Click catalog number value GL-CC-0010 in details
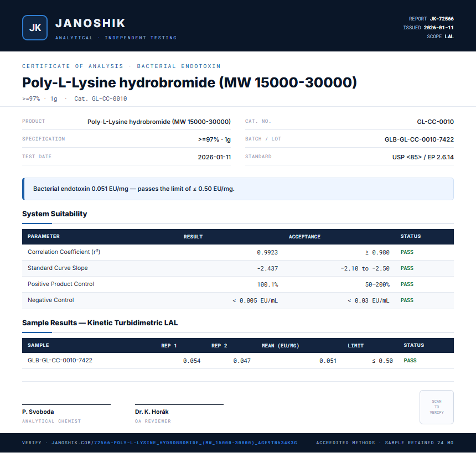Viewport: 476px width, 468px height. (x=436, y=122)
